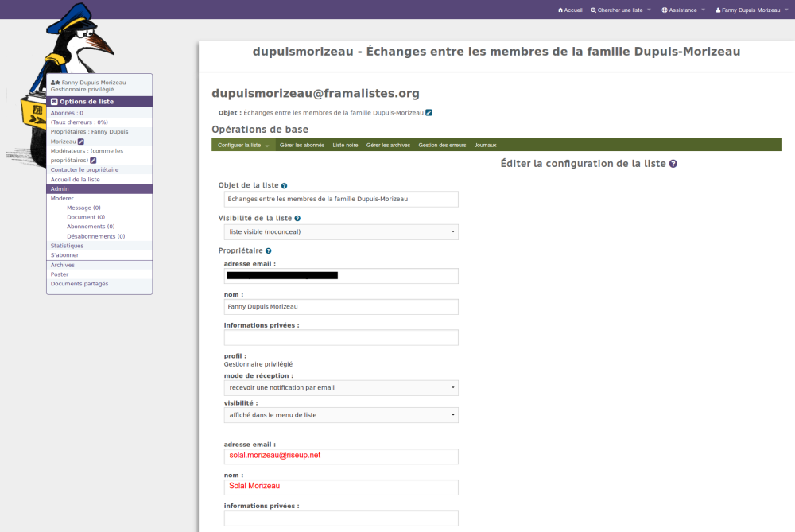The height and width of the screenshot is (532, 795).
Task: Click Taux d'erreurs : 0% link
Action: [x=79, y=122]
